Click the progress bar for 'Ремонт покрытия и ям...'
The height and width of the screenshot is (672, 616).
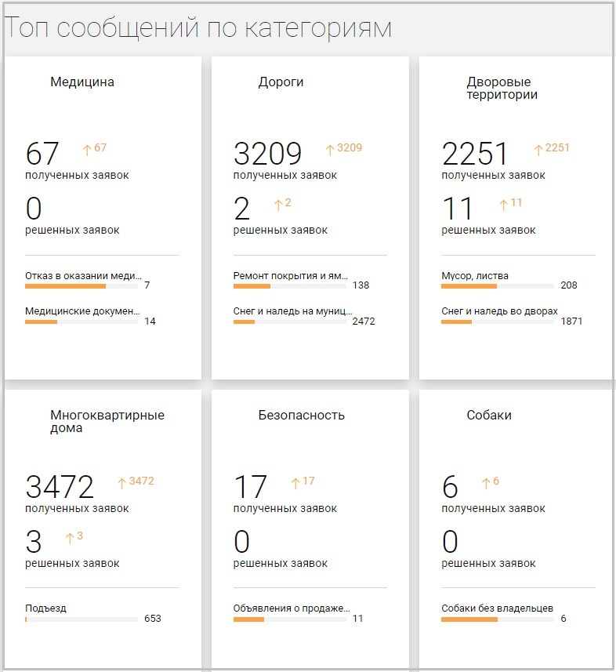click(289, 286)
